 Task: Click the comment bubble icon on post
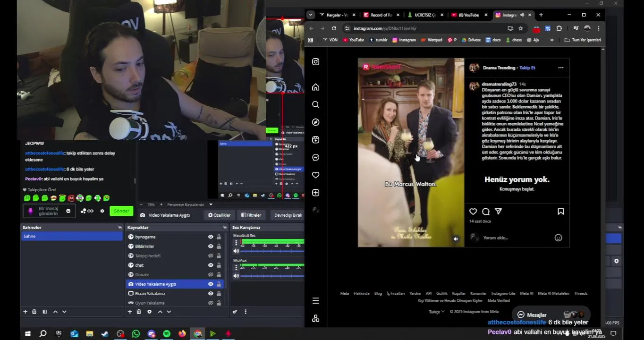[x=486, y=212]
